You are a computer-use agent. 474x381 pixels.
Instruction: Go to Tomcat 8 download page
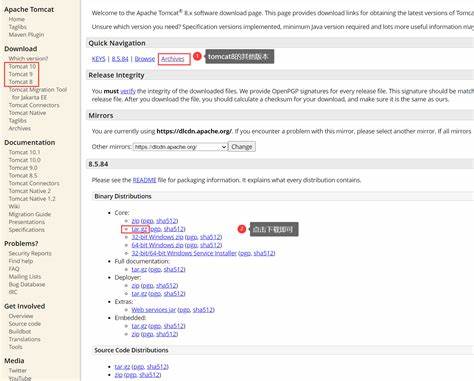click(x=21, y=82)
